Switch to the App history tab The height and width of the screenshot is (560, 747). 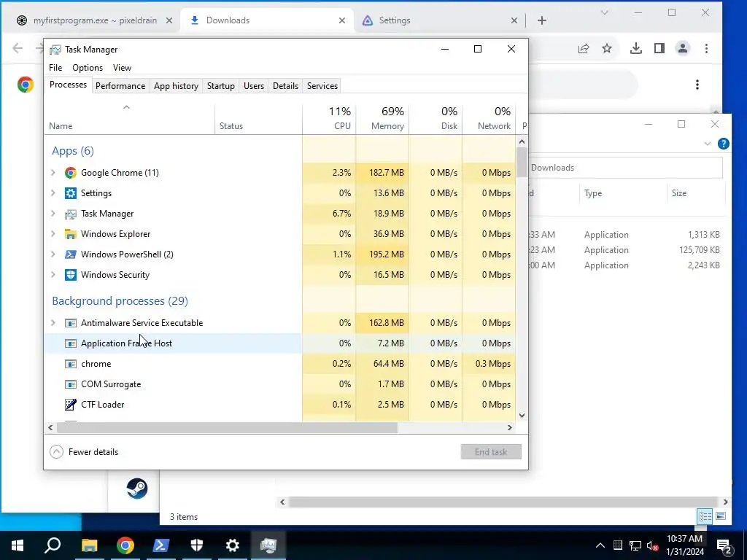pyautogui.click(x=177, y=86)
